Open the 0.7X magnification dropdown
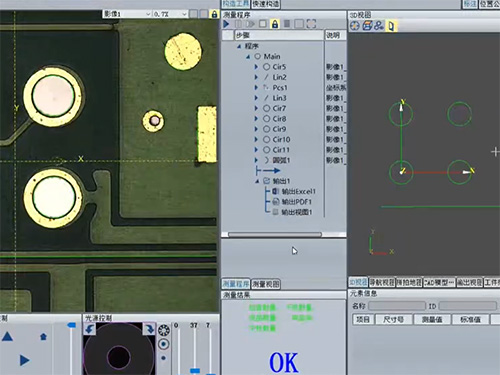500x375 pixels. coord(170,14)
